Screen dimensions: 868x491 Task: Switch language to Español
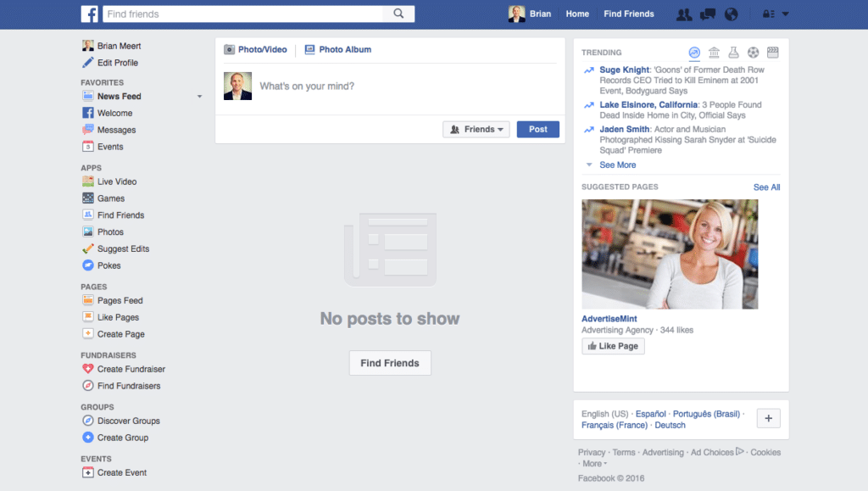pyautogui.click(x=650, y=414)
